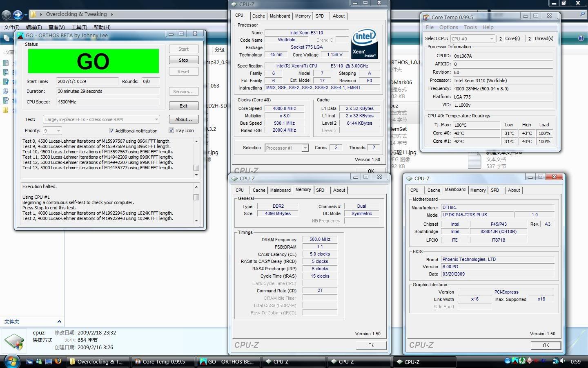Open the File menu in Core Temp
Screen dimensions: 588x368
point(430,27)
